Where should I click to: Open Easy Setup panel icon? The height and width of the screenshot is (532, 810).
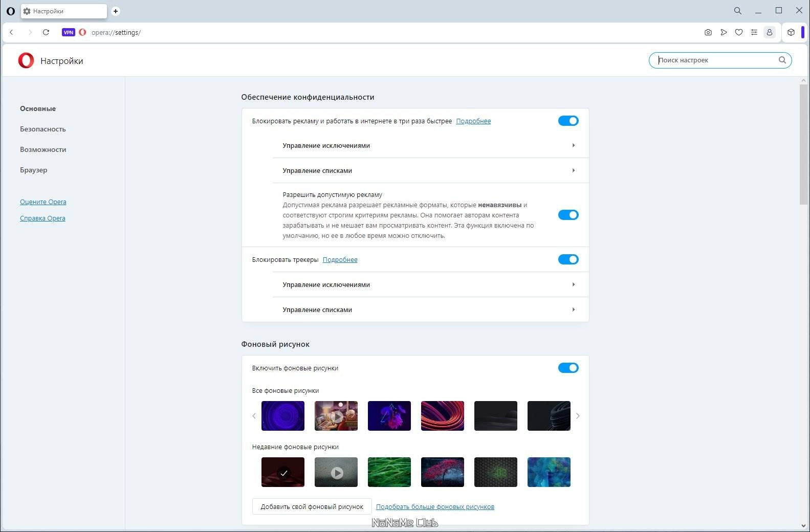point(754,32)
